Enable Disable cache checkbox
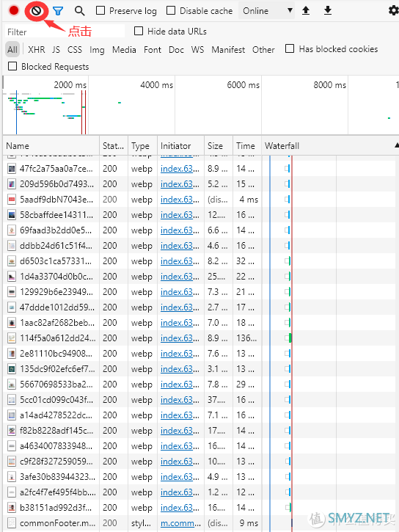Image resolution: width=399 pixels, height=532 pixels. point(171,10)
